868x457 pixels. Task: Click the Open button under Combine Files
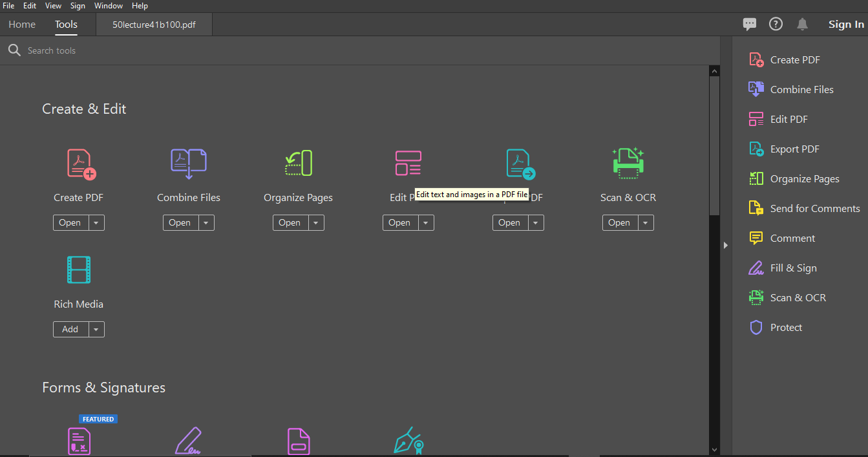click(180, 222)
